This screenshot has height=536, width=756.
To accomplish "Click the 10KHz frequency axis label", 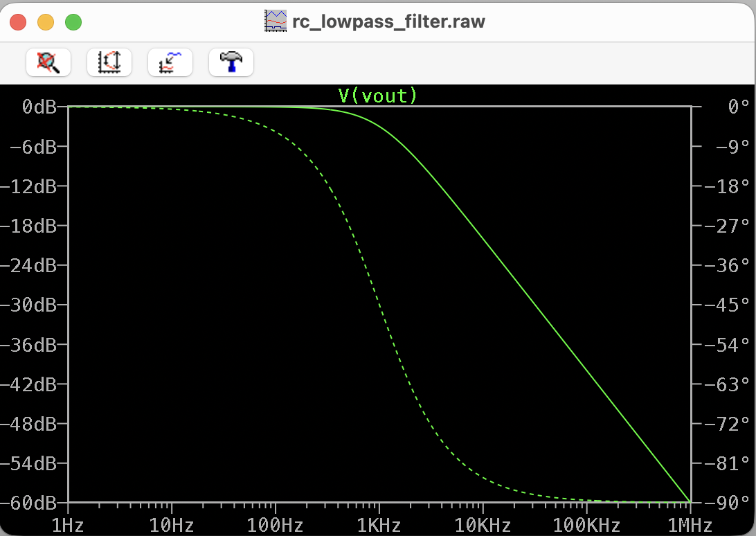I will coord(483,525).
